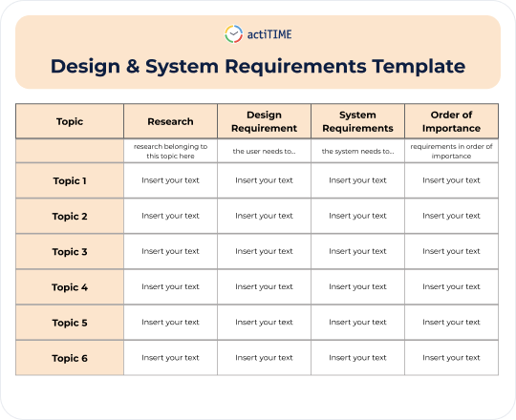Click the 'Topic 3' row label
This screenshot has height=420, width=516.
pos(70,252)
